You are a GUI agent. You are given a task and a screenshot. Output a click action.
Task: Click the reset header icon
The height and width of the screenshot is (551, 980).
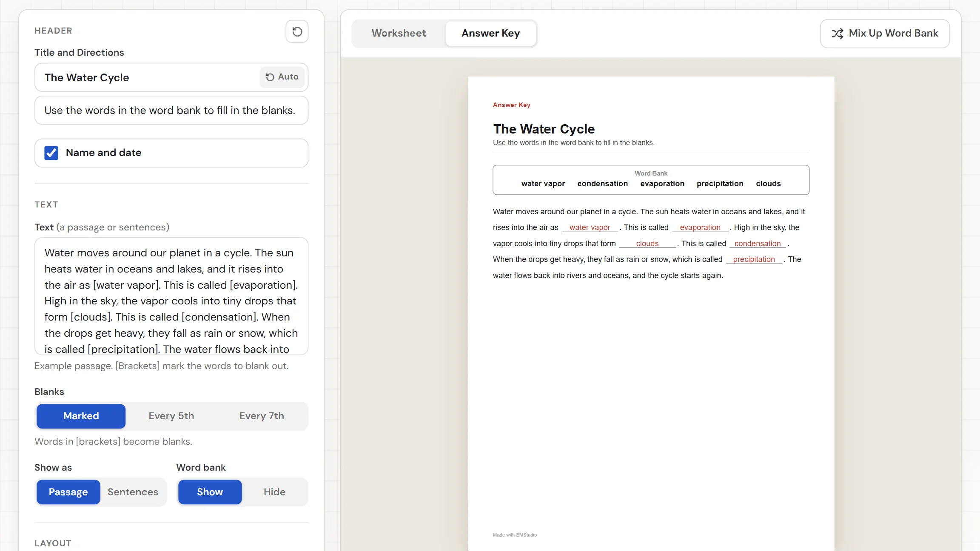tap(297, 31)
